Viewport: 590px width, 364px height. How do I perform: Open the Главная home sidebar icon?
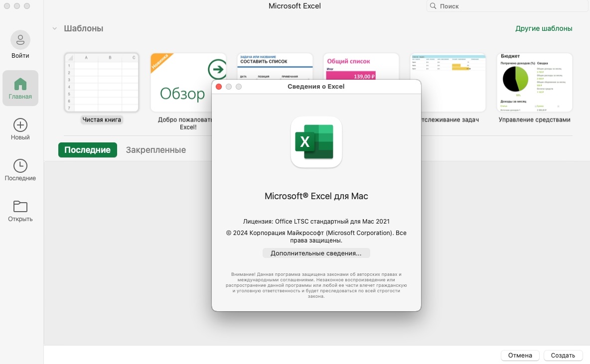[x=20, y=84]
